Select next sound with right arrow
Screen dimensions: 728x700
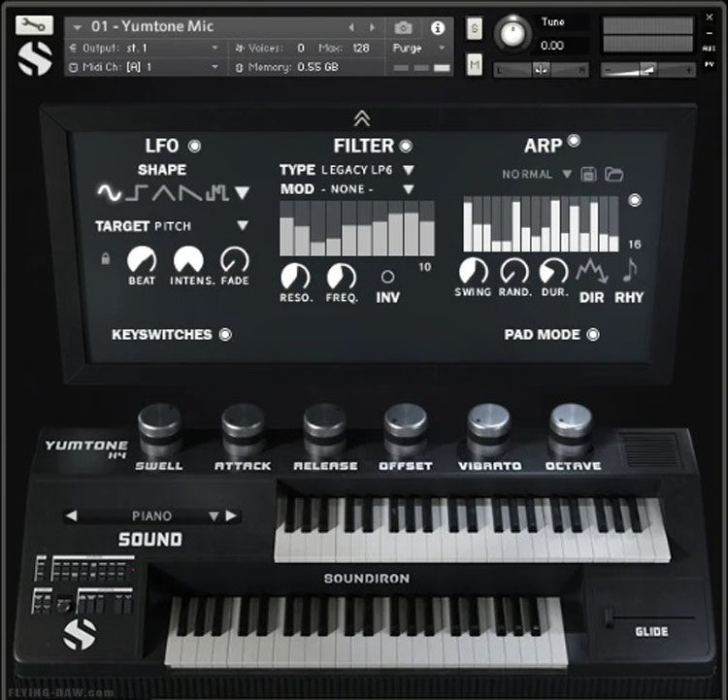[x=231, y=516]
